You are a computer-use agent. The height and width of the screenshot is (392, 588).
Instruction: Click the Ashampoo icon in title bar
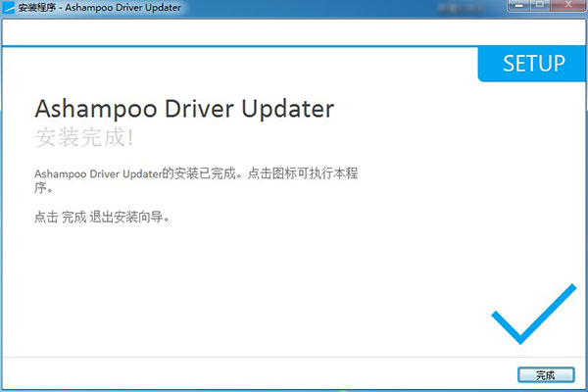(8, 8)
